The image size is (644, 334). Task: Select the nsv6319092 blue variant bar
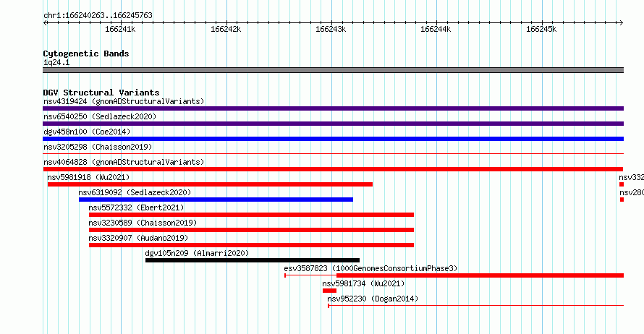click(216, 200)
